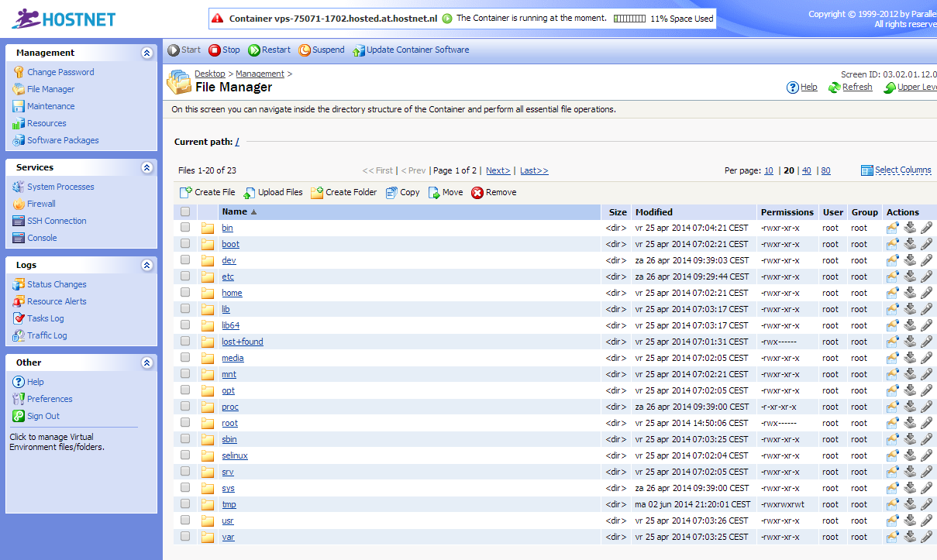Tick the checkbox for the home folder
Image resolution: width=937 pixels, height=560 pixels.
pos(185,293)
